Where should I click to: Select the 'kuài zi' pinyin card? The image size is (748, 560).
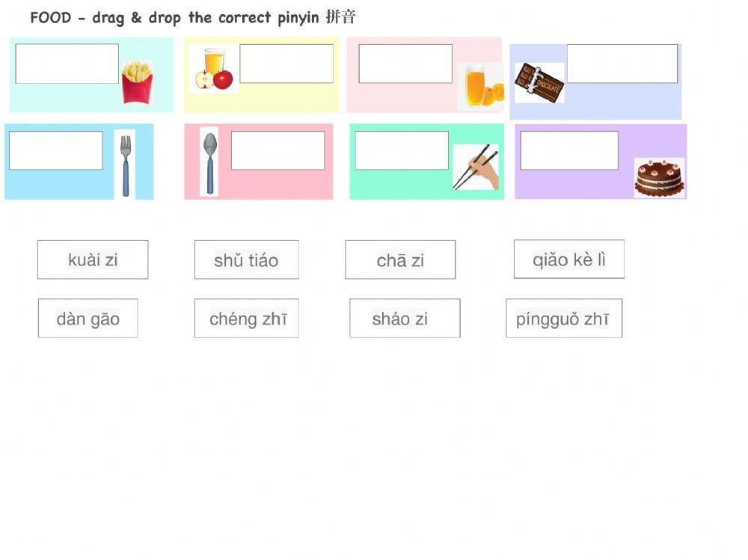coord(93,259)
